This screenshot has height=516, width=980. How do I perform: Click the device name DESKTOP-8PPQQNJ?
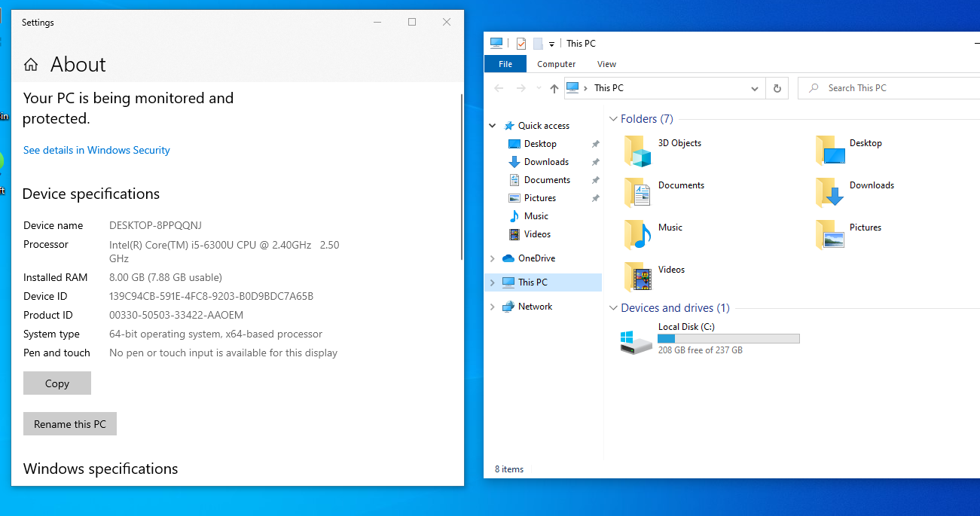click(155, 225)
